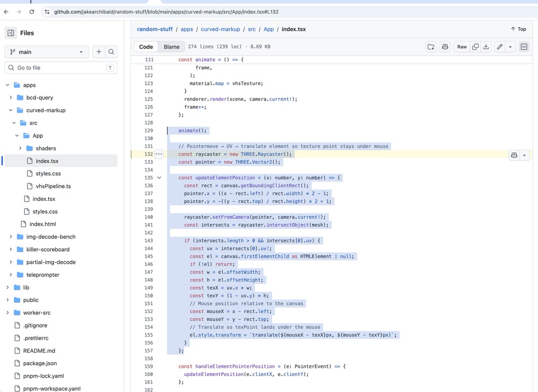
Task: Click the shaders folder icon
Action: click(30, 148)
